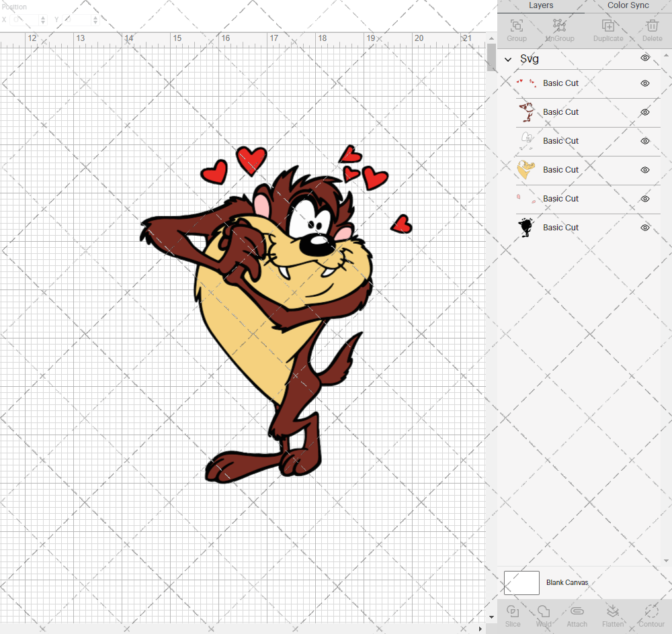Select the Weld tool

tap(544, 611)
